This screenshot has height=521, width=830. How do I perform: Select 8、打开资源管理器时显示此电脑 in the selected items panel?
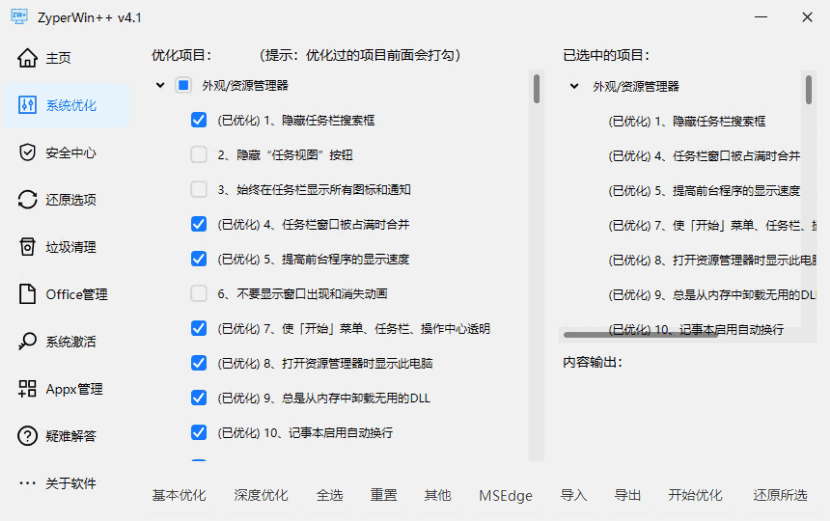pyautogui.click(x=712, y=260)
